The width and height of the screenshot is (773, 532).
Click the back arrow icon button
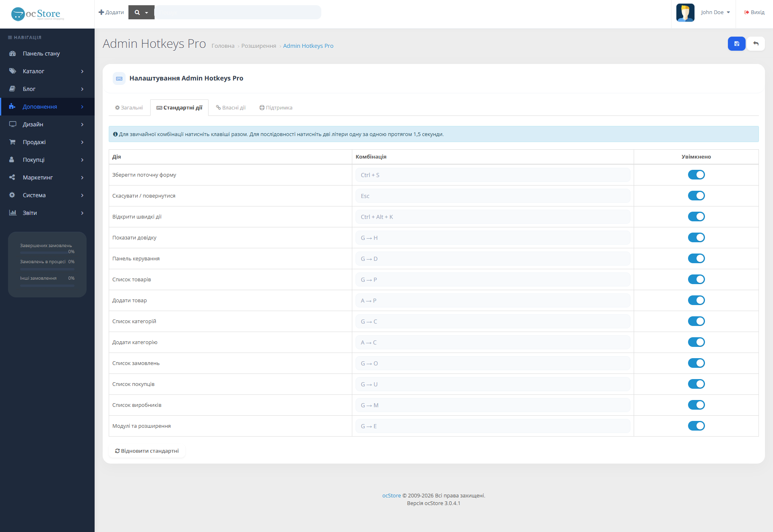(x=756, y=43)
